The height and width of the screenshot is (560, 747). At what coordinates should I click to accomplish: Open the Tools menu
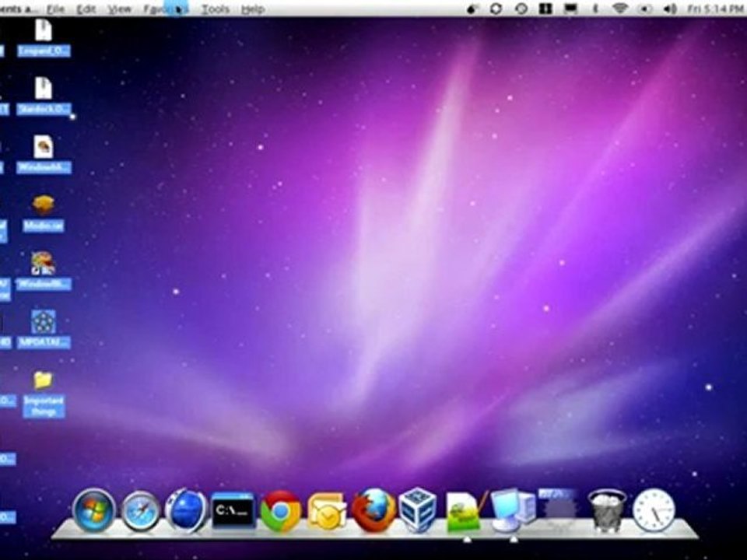[216, 9]
